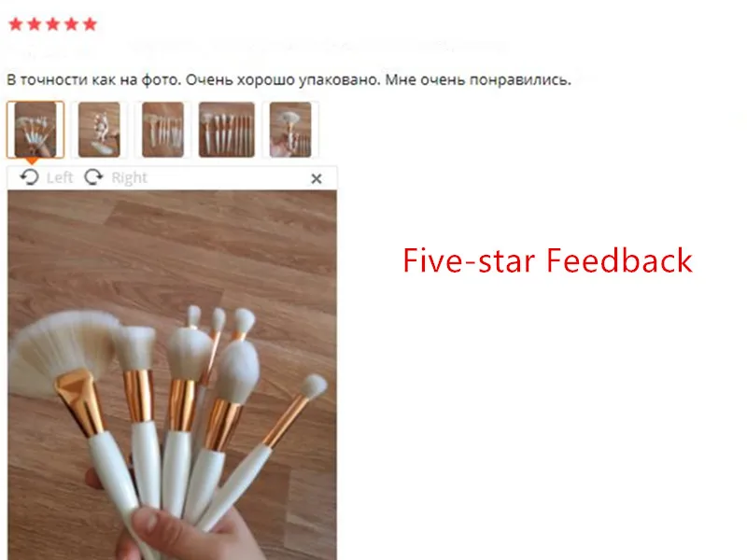Viewport: 747px width, 560px height.
Task: Click the enlarged makeup brushes photo
Action: 172,375
